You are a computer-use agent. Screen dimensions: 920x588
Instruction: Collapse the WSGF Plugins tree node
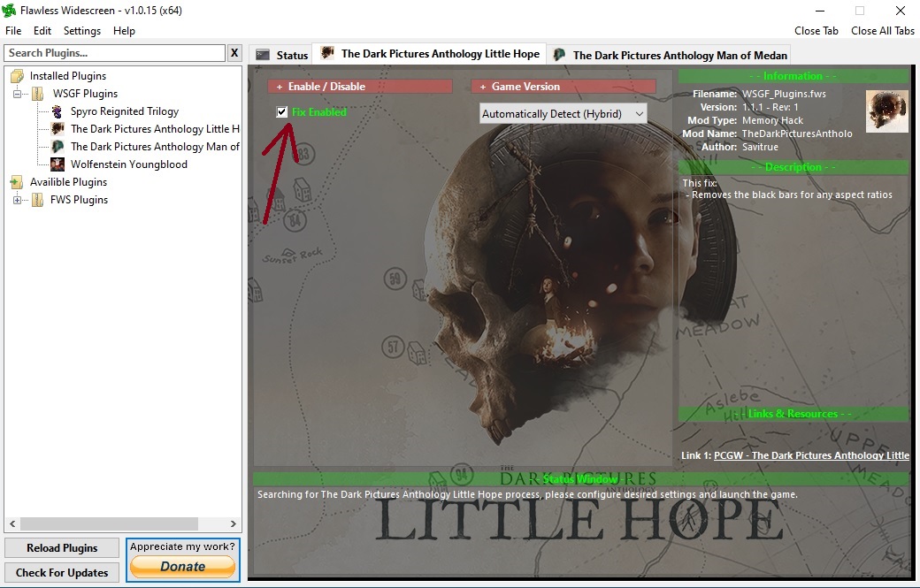[x=17, y=94]
